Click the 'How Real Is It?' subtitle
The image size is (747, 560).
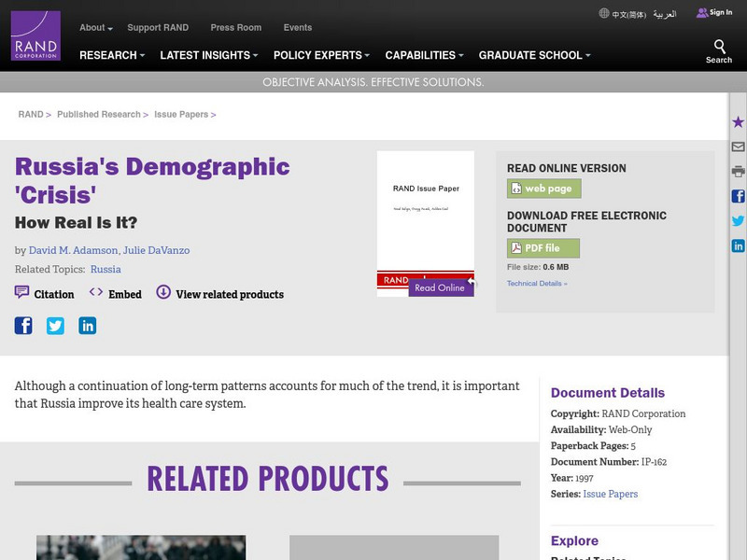coord(77,222)
